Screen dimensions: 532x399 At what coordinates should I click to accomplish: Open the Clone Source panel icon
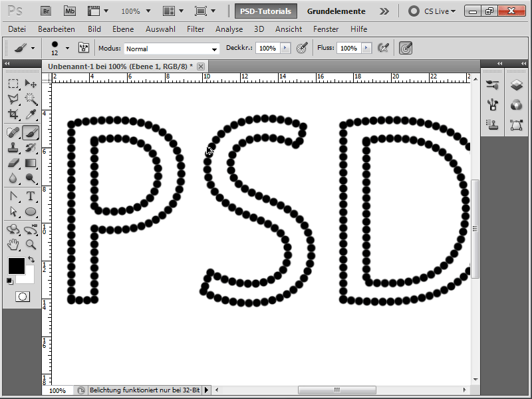tap(492, 125)
